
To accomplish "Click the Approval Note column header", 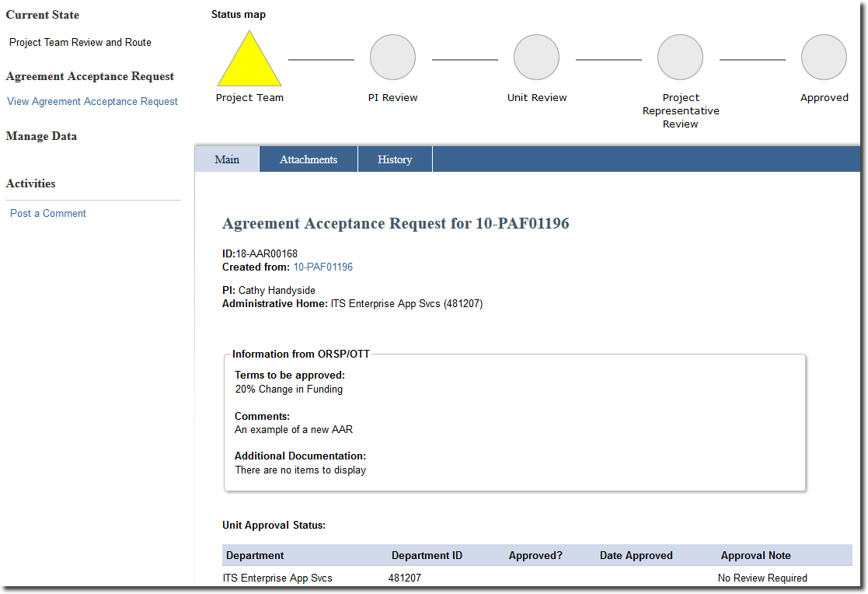I will (x=756, y=555).
